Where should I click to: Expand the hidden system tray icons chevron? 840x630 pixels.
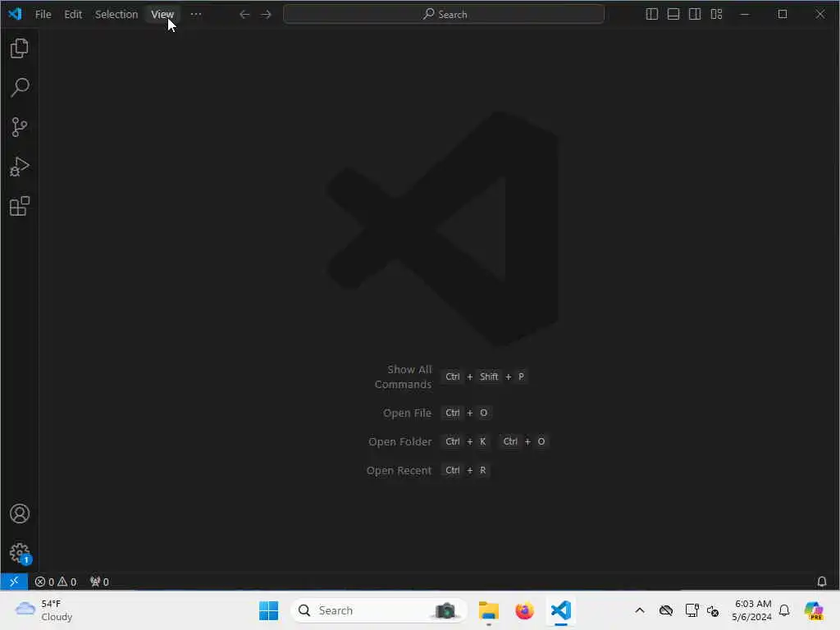point(640,610)
